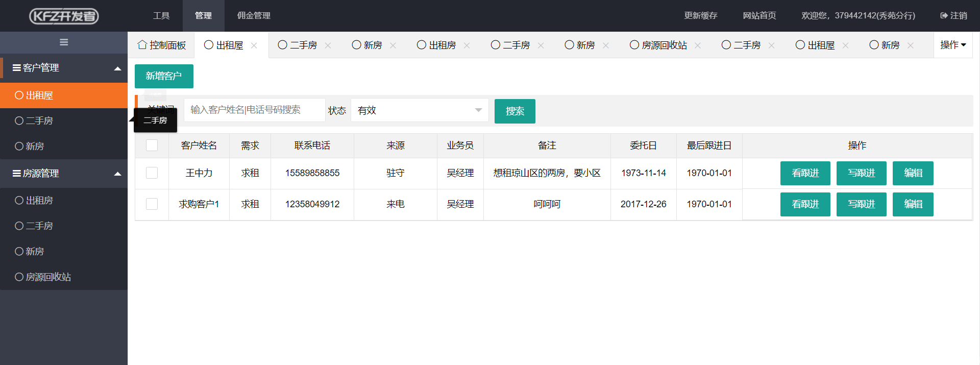Close the 出租房 tab
The image size is (980, 365).
pyautogui.click(x=467, y=45)
